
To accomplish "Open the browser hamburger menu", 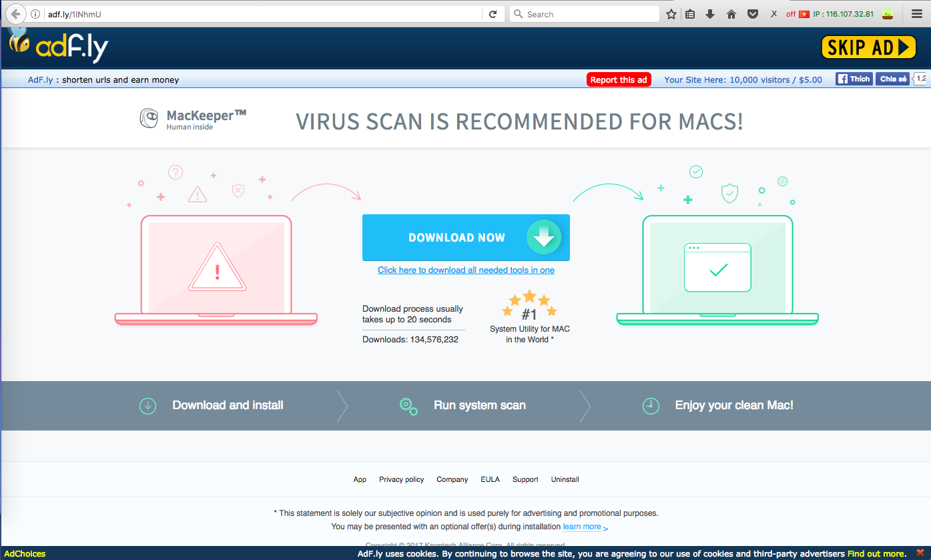I will (x=916, y=14).
